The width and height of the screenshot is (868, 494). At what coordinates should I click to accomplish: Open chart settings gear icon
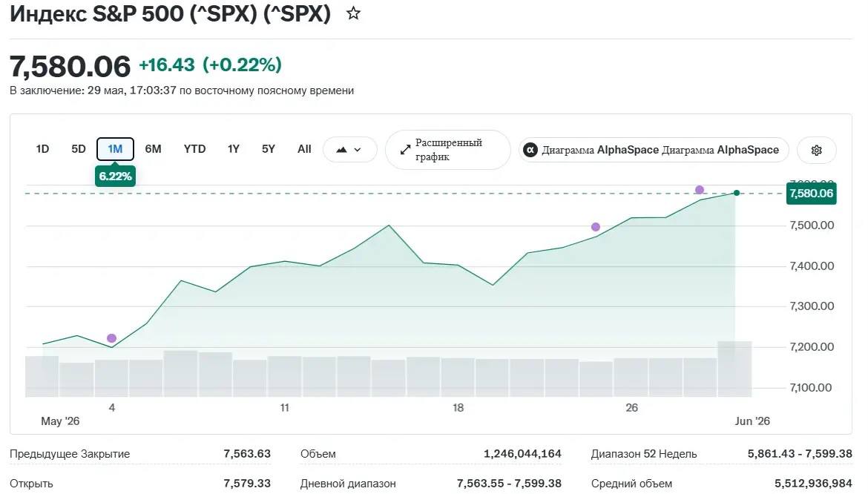coord(816,150)
